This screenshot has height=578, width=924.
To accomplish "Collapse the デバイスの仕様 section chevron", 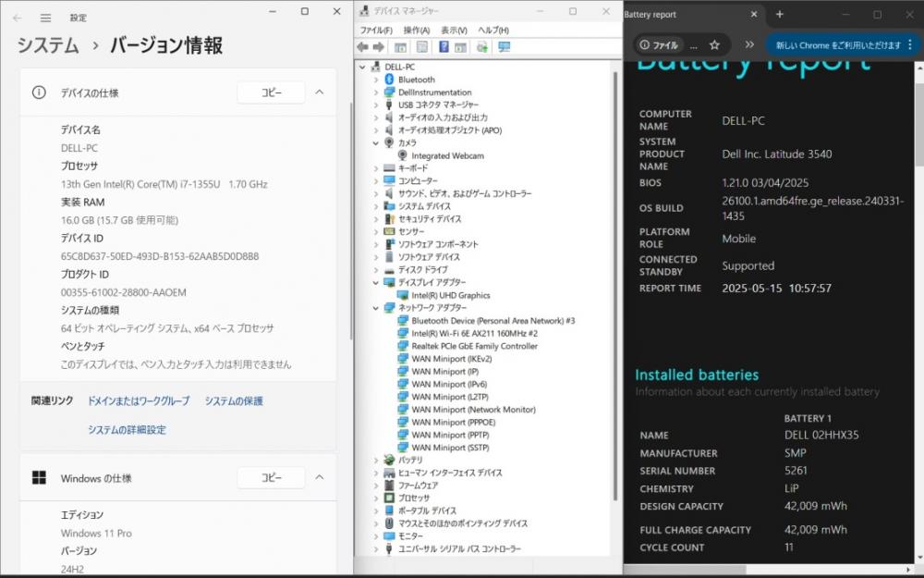I will (320, 92).
